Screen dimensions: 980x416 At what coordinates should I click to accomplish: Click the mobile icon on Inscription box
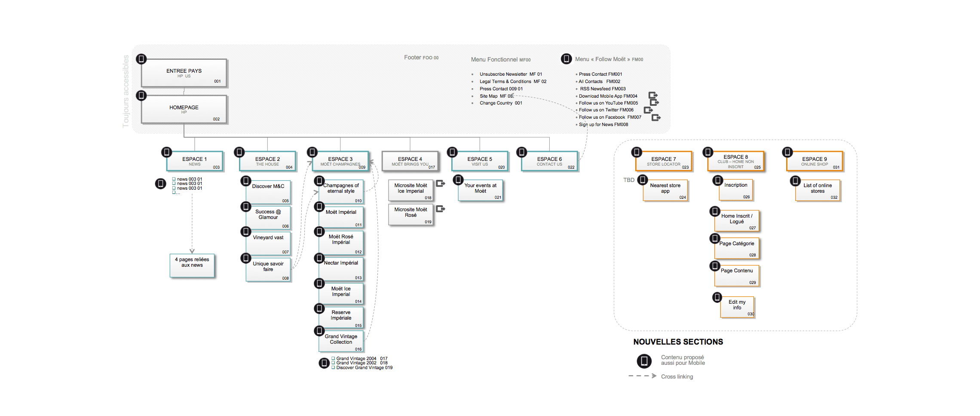tap(718, 181)
